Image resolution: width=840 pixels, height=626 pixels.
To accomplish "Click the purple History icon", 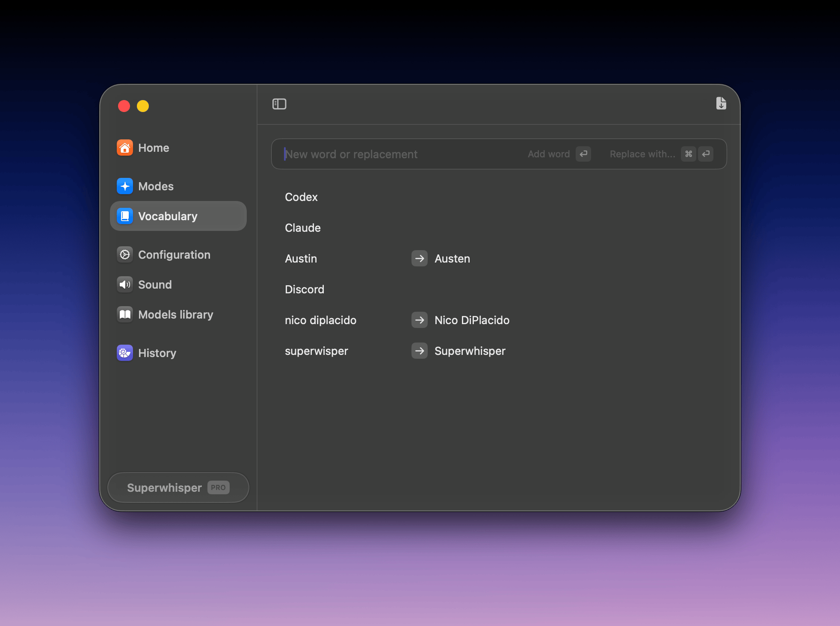I will [125, 353].
